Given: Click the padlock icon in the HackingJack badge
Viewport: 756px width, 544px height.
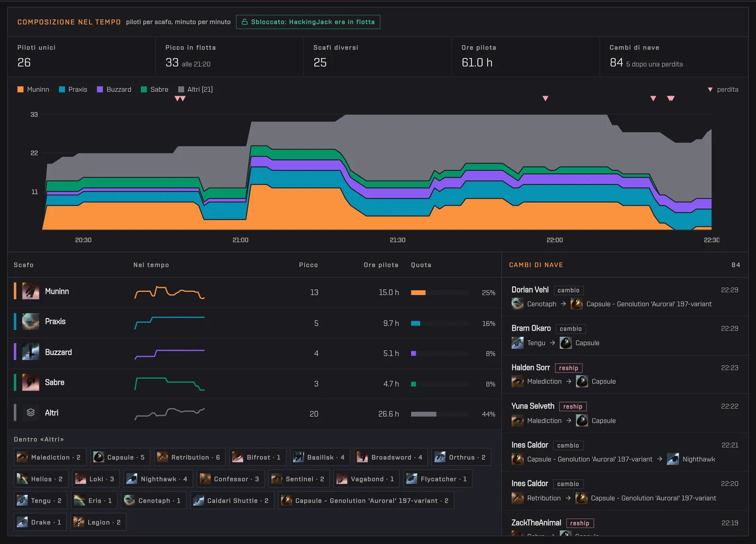Looking at the screenshot, I should point(245,22).
